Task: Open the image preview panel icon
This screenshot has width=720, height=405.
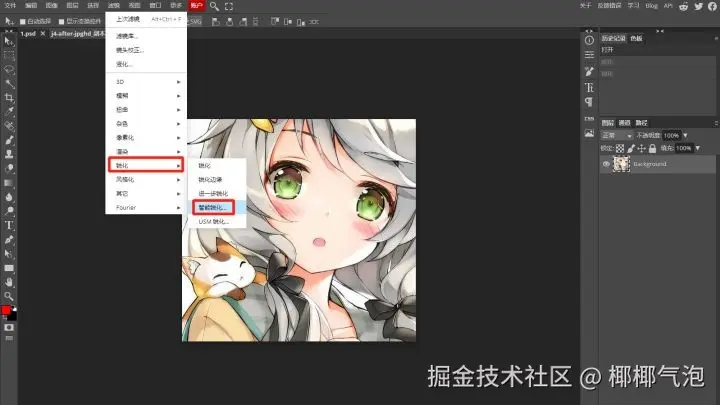Action: click(589, 133)
